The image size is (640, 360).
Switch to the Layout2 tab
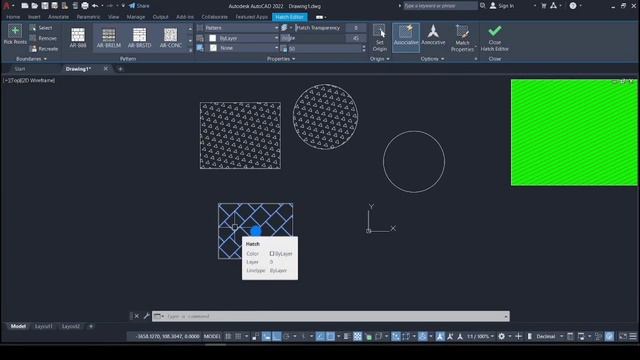click(x=71, y=327)
